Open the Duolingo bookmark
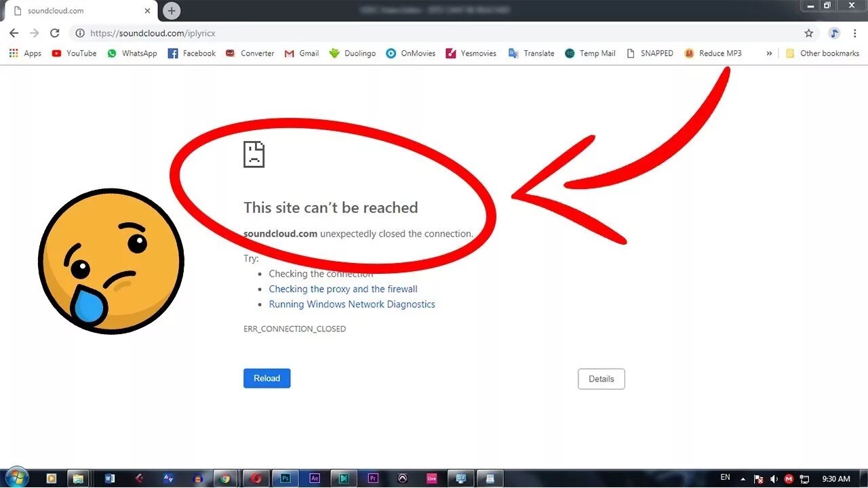 (353, 54)
